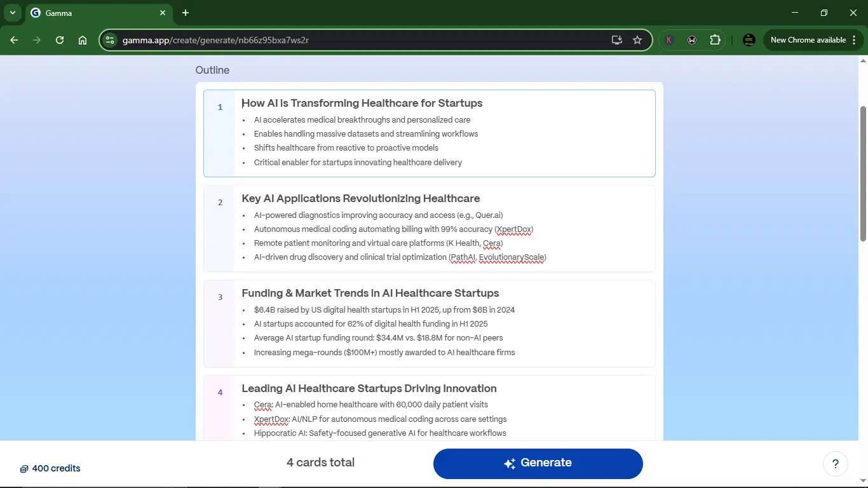The height and width of the screenshot is (488, 868).
Task: Close the Gamma tab
Action: 163,13
